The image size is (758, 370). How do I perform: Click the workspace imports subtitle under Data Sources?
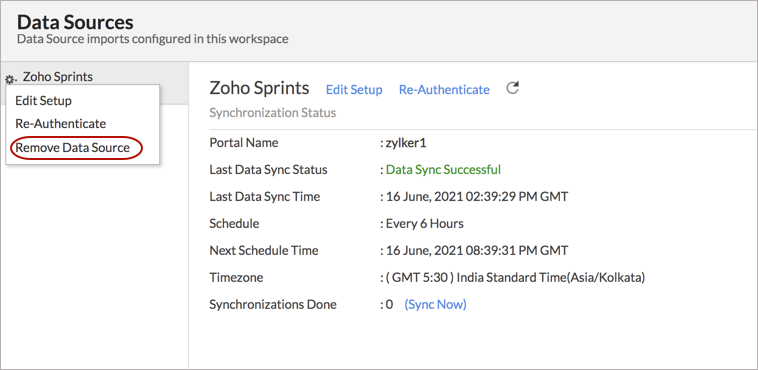tap(153, 39)
